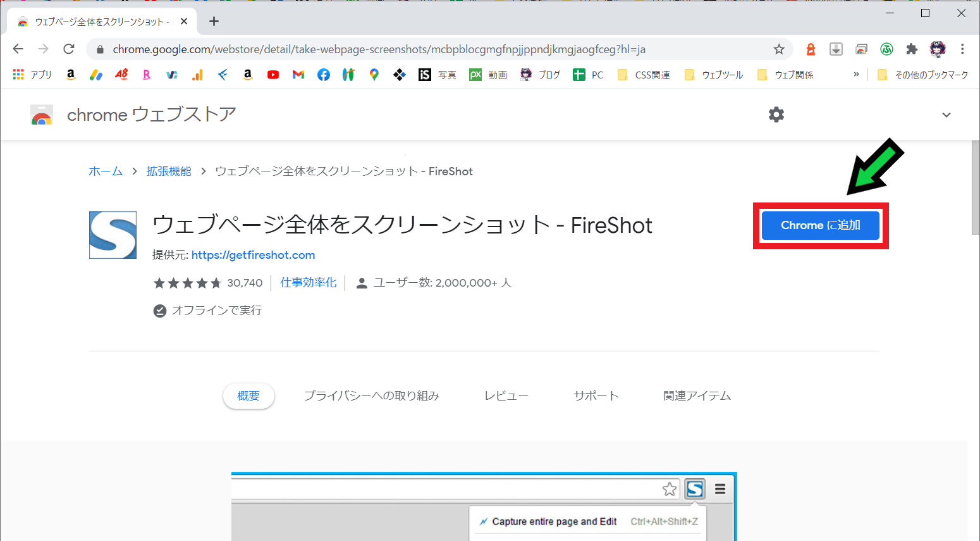The width and height of the screenshot is (980, 541).
Task: Open the YouTube bookmark
Action: (x=273, y=75)
